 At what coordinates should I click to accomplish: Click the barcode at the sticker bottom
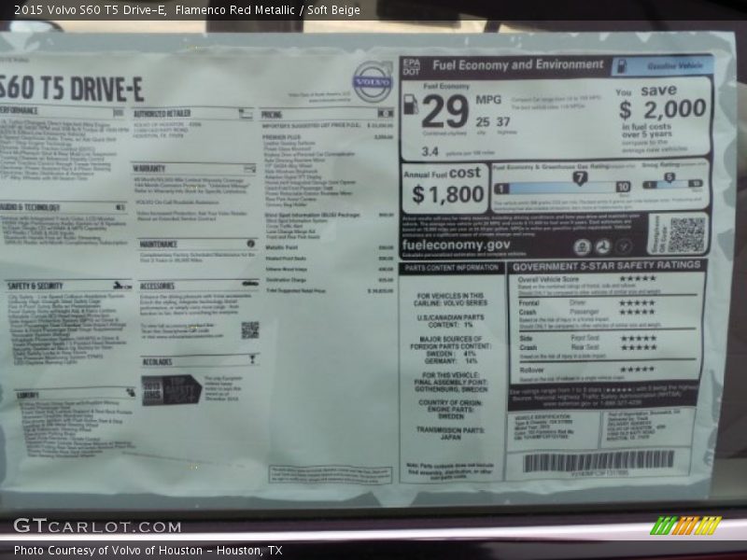pyautogui.click(x=599, y=462)
